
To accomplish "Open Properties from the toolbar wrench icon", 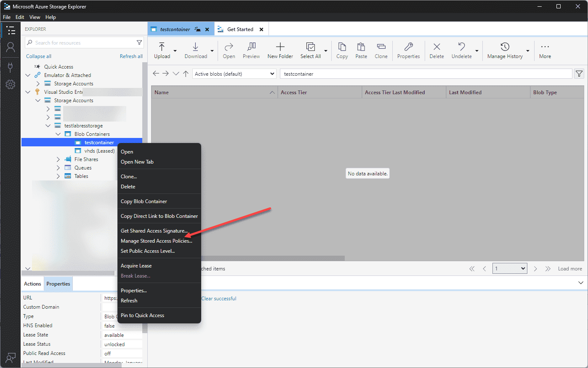I will tap(408, 50).
